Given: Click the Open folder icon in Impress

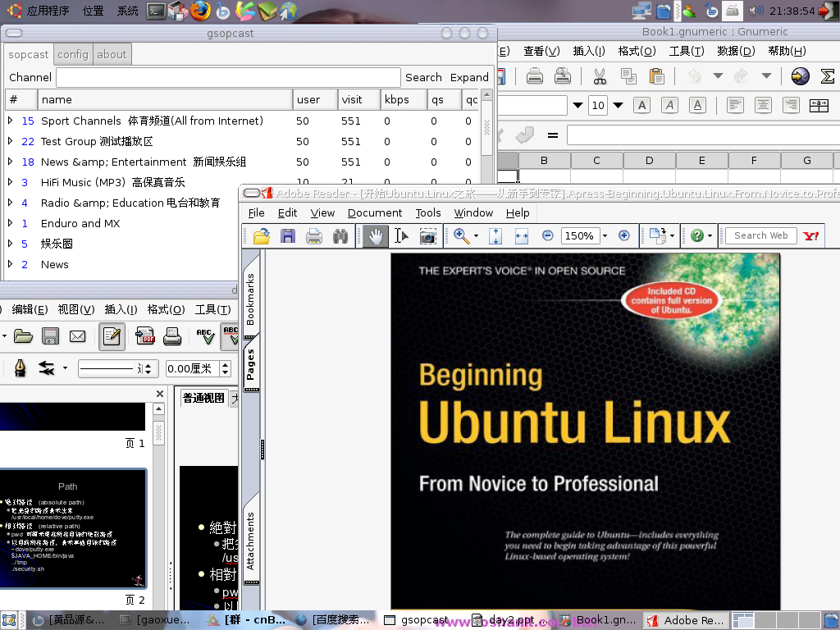Looking at the screenshot, I should 23,336.
